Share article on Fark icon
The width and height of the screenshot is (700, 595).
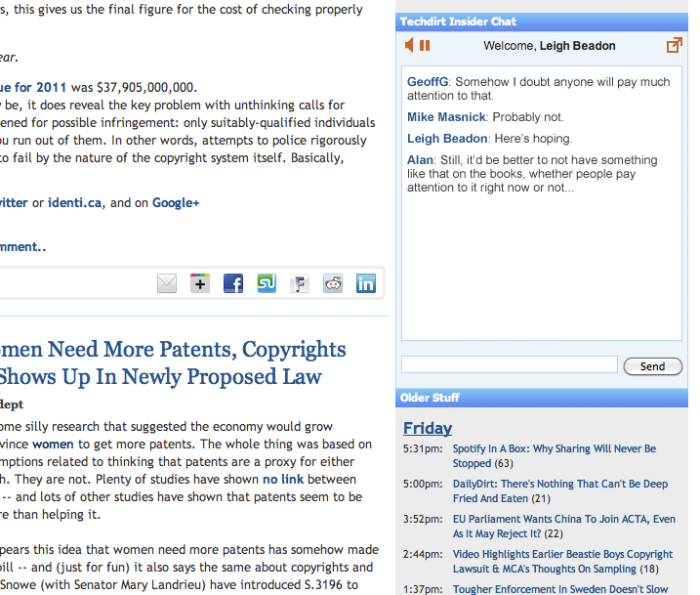(x=300, y=283)
